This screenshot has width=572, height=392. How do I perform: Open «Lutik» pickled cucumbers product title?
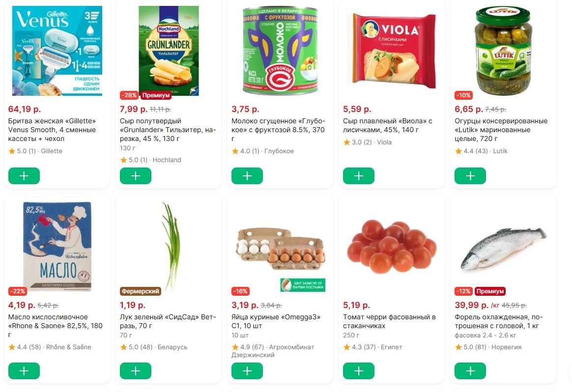501,130
